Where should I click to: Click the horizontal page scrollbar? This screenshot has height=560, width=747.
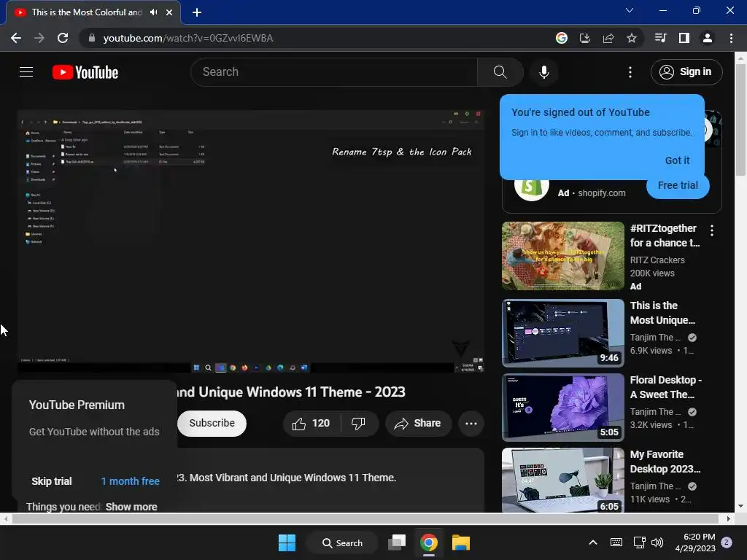click(x=365, y=518)
